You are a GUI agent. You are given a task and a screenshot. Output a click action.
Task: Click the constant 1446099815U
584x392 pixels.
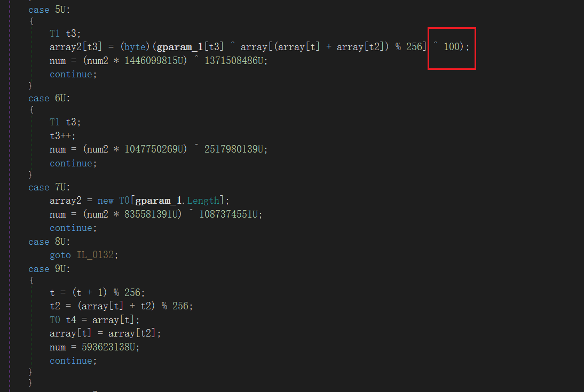pos(155,61)
